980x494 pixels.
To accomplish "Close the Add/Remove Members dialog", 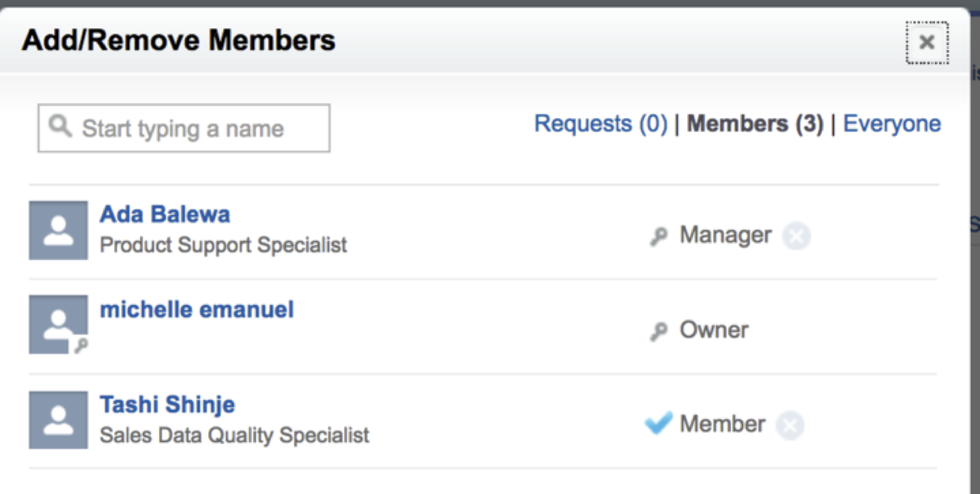I will 926,43.
